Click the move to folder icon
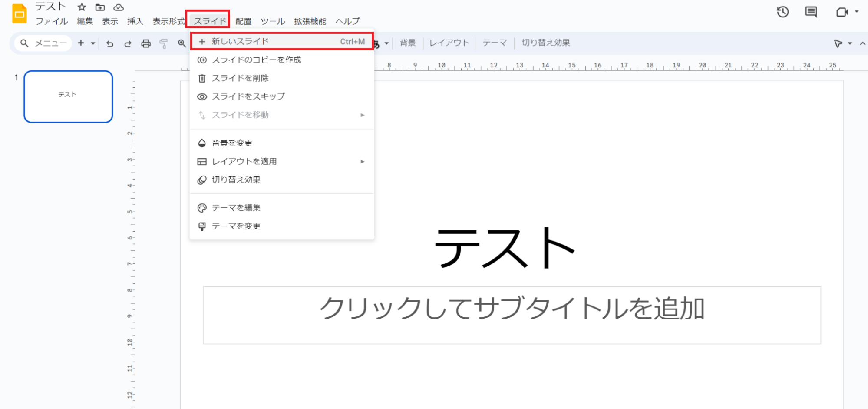The image size is (868, 409). pyautogui.click(x=100, y=7)
